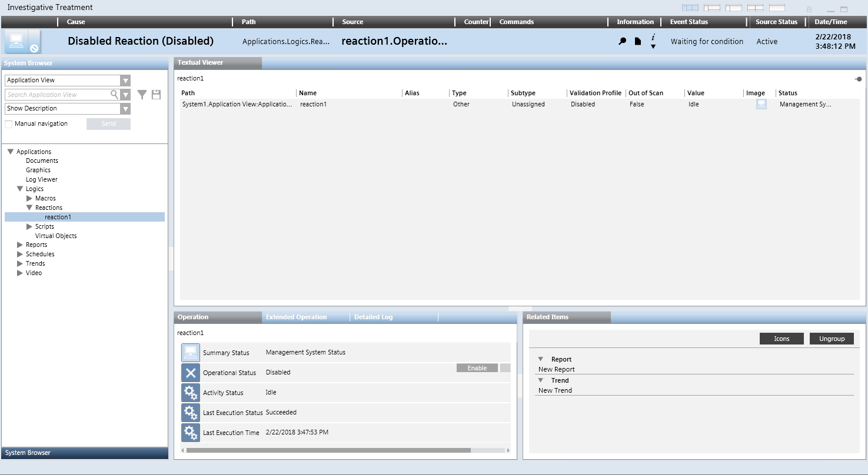Click the Search Application View field

coord(58,95)
